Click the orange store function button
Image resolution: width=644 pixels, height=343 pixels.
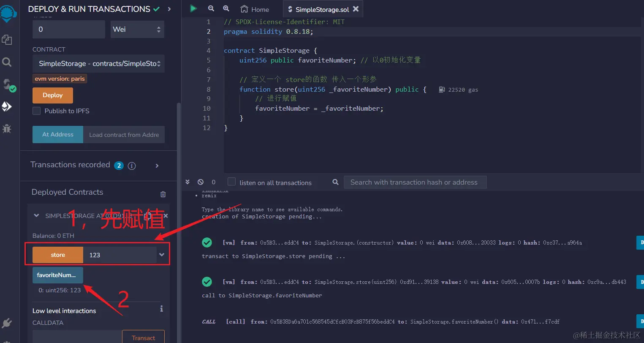tap(58, 255)
